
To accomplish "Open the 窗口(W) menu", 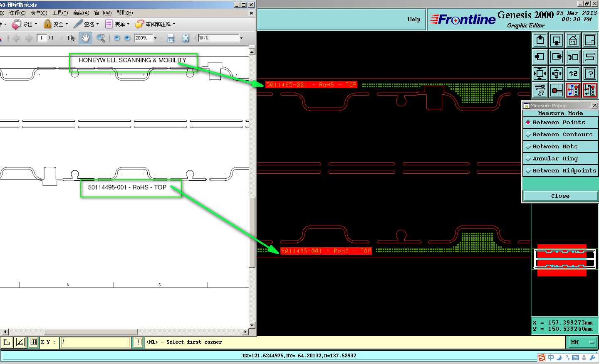I will point(103,13).
